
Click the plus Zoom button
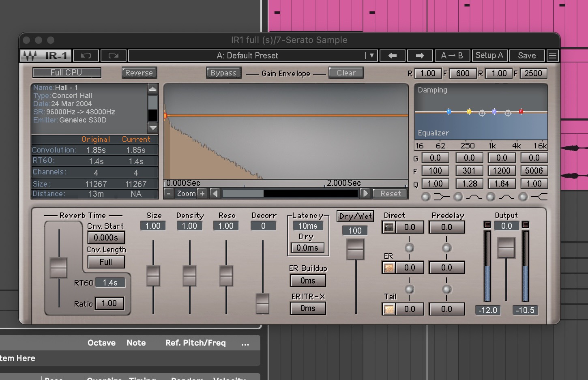tap(202, 193)
